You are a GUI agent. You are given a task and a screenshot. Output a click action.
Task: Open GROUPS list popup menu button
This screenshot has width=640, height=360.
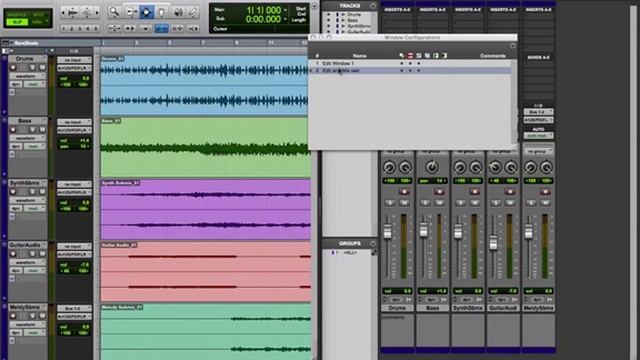373,243
